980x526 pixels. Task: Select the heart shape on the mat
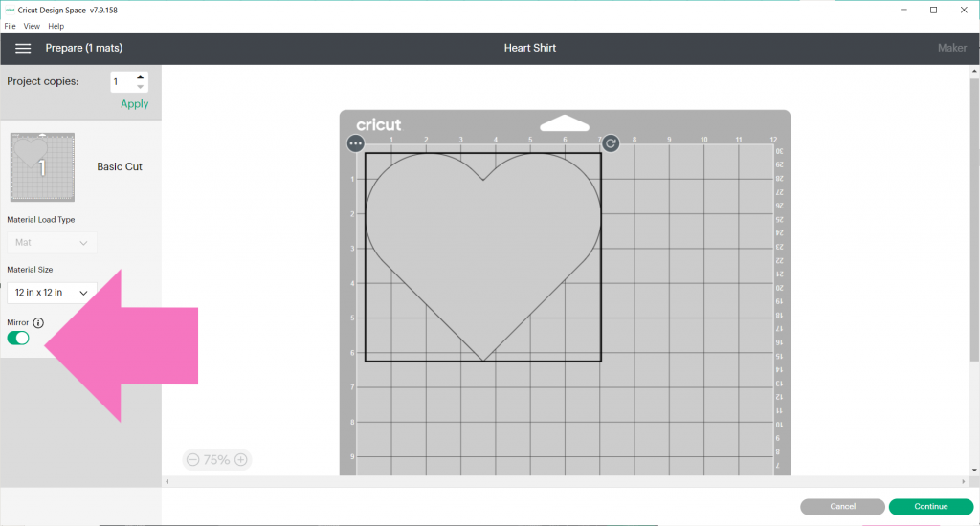point(483,256)
